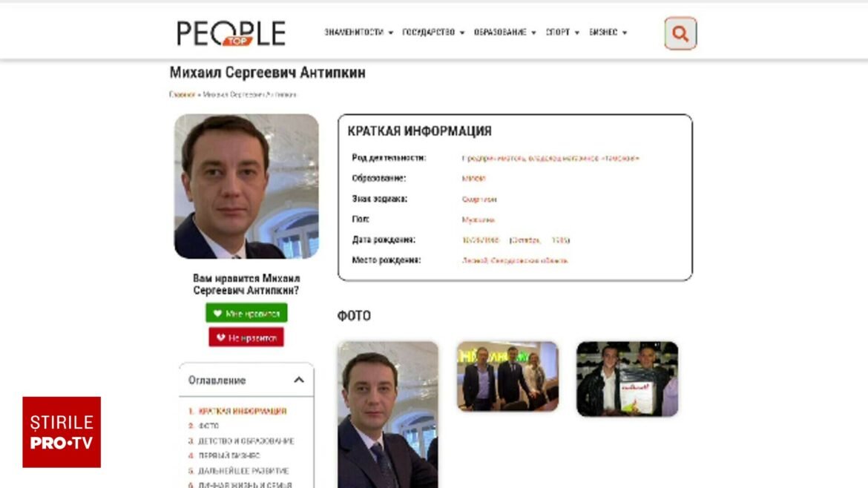The width and height of the screenshot is (868, 488).
Task: Click the Главная breadcrumb link
Action: [182, 95]
